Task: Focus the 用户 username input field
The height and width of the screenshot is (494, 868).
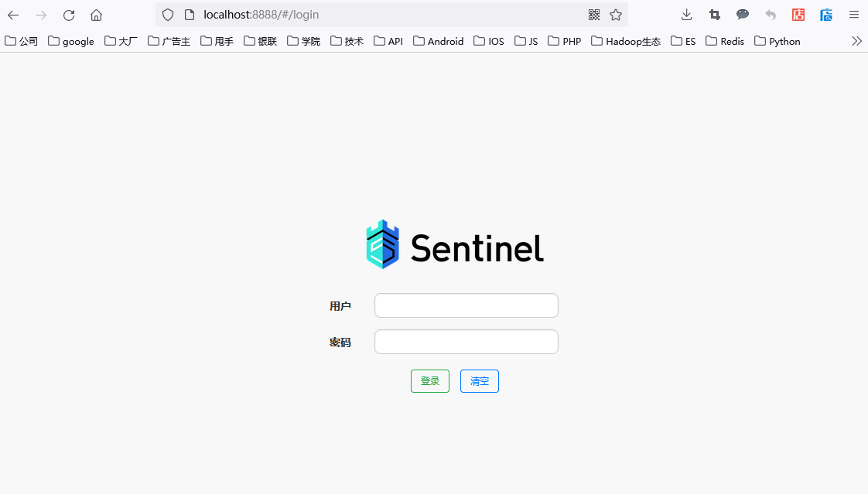Action: (466, 305)
